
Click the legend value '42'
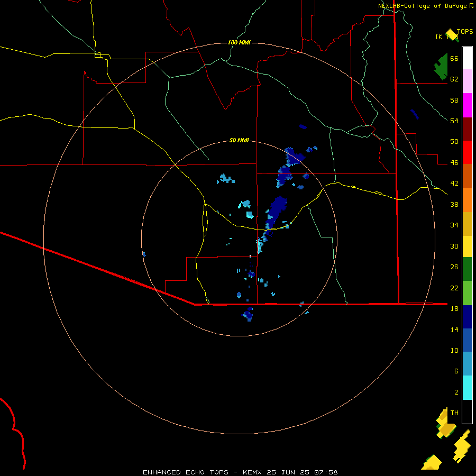tap(454, 184)
